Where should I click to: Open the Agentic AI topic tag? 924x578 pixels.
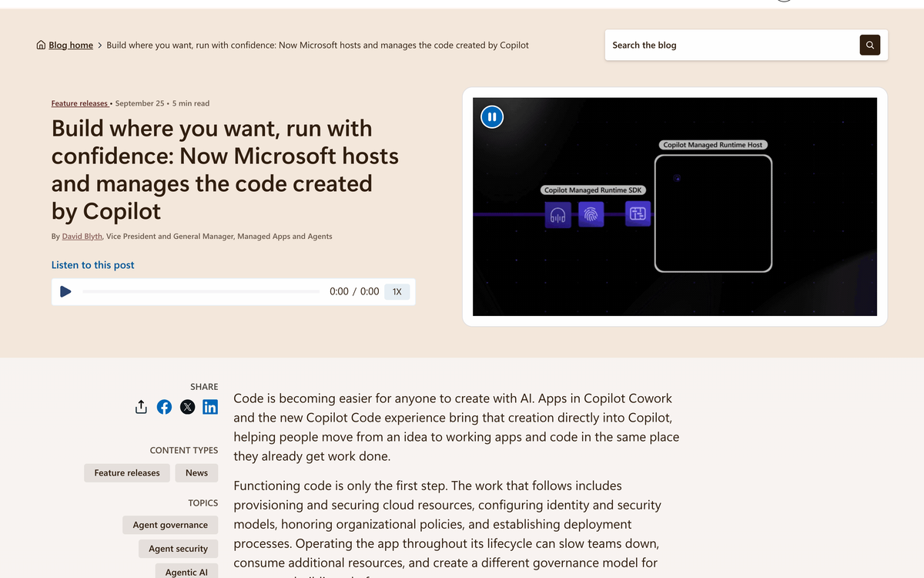point(186,572)
